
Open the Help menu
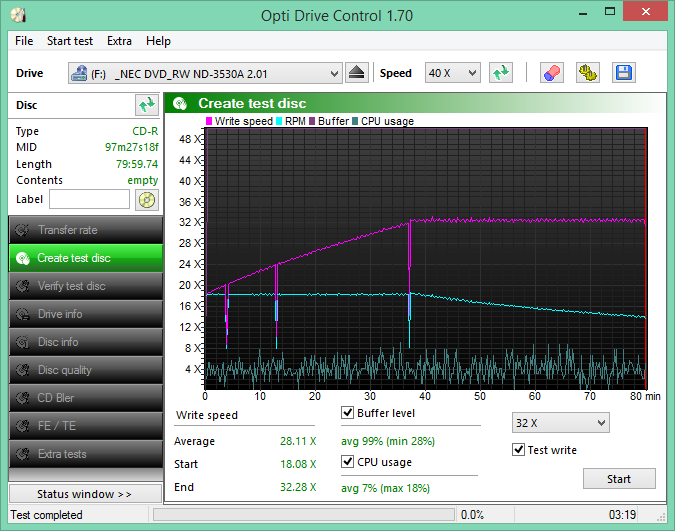click(x=158, y=41)
